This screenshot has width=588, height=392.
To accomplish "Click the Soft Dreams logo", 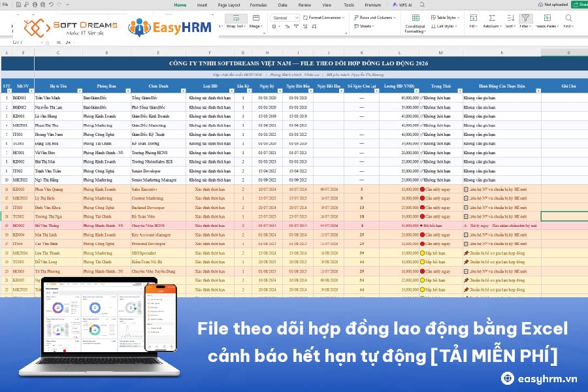I will [71, 27].
